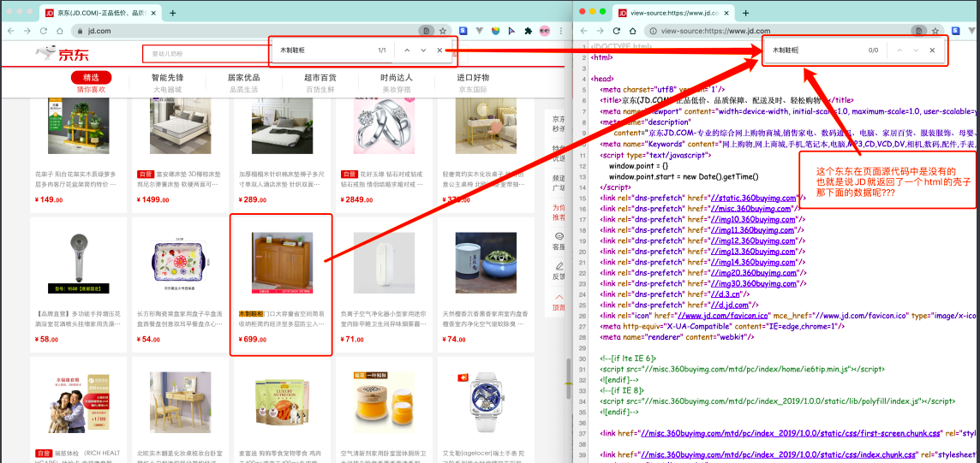980x463 pixels.
Task: Open the grey V-shaped extension in left window
Action: point(480,31)
